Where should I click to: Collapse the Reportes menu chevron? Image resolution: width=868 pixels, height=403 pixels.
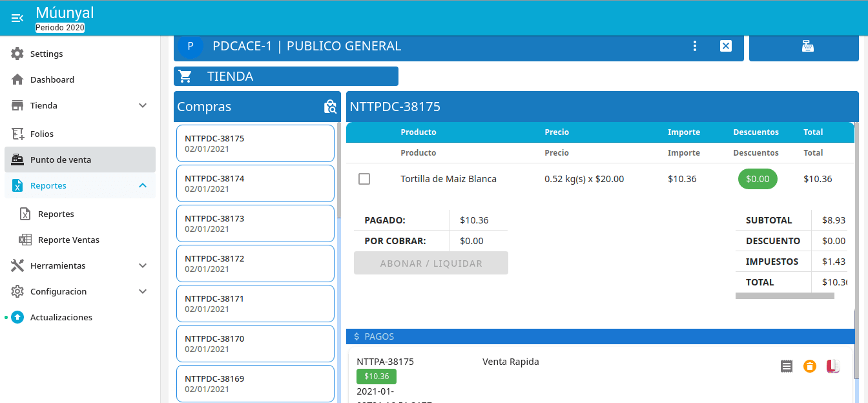[143, 185]
